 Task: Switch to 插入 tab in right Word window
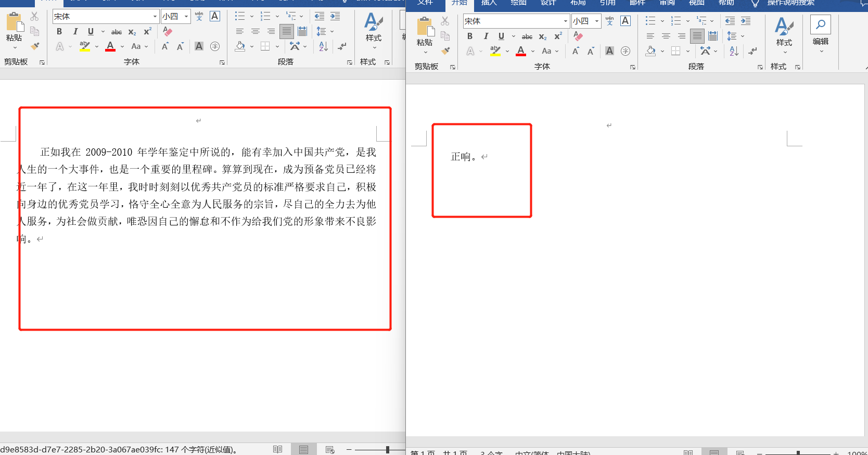[489, 3]
